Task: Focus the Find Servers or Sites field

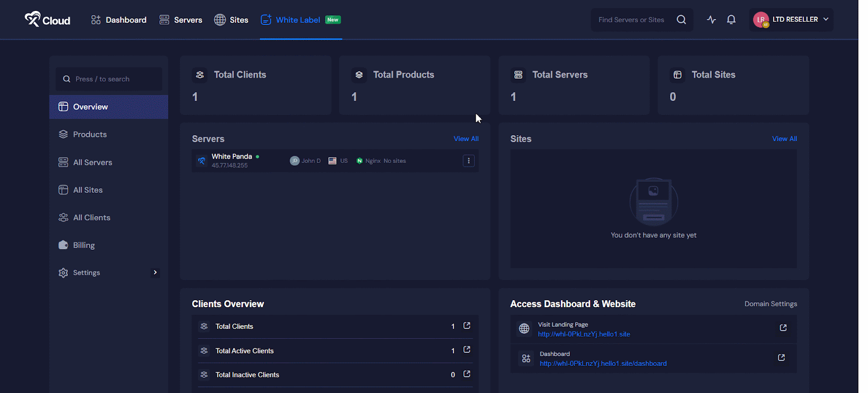Action: coord(631,20)
